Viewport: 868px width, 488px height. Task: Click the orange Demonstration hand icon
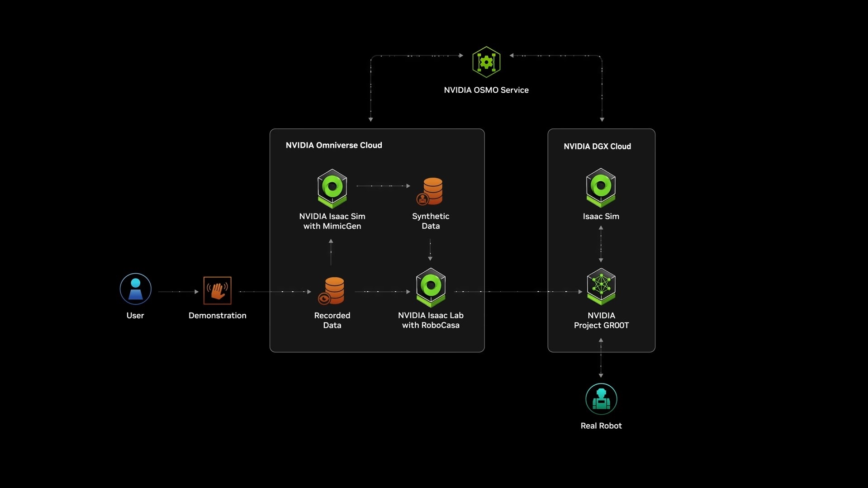click(x=217, y=290)
